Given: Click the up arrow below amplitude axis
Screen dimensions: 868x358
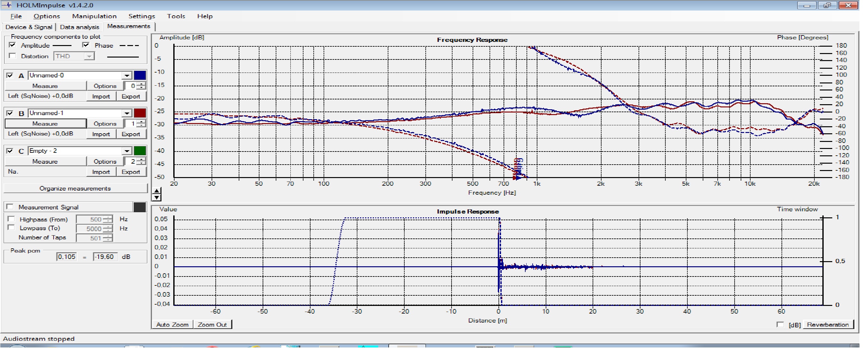Looking at the screenshot, I should (x=156, y=191).
